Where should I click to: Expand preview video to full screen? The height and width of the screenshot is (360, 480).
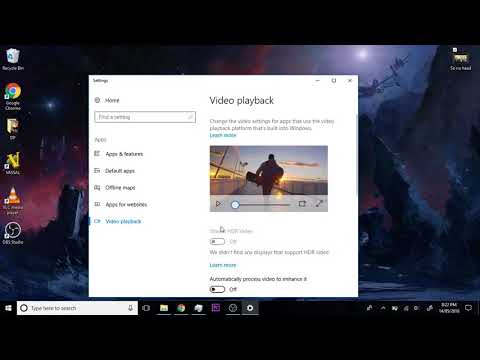point(319,204)
